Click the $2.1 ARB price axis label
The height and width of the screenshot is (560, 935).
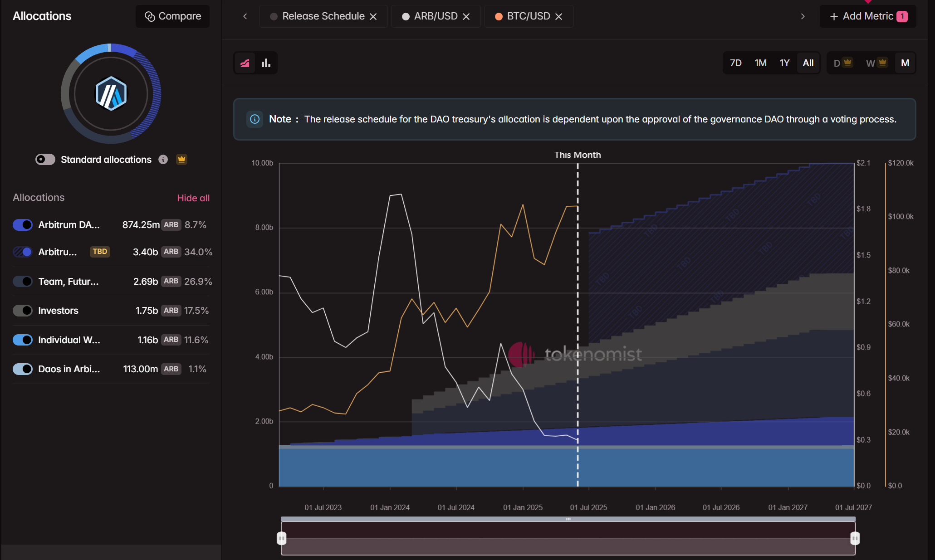[x=863, y=163]
